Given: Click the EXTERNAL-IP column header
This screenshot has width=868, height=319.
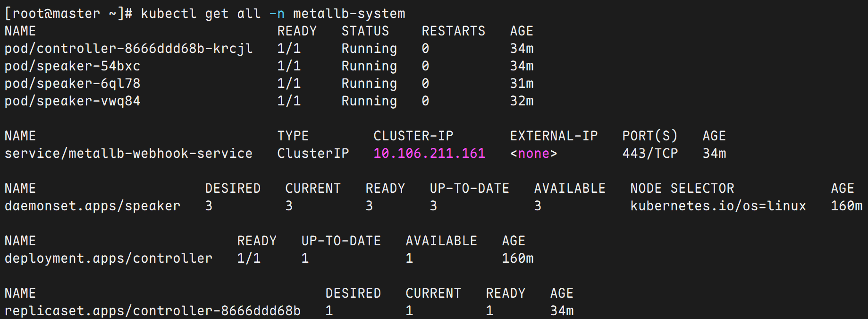Looking at the screenshot, I should point(554,136).
